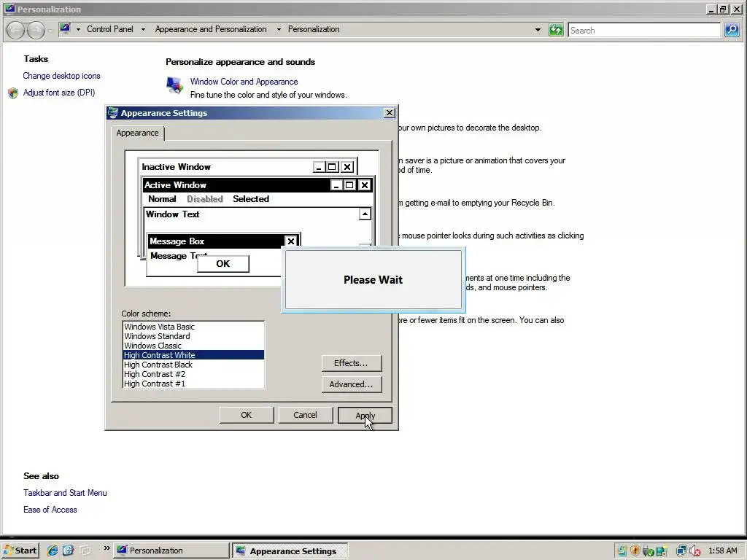
Task: Click Appearance and Personalization breadcrumb
Action: click(211, 29)
